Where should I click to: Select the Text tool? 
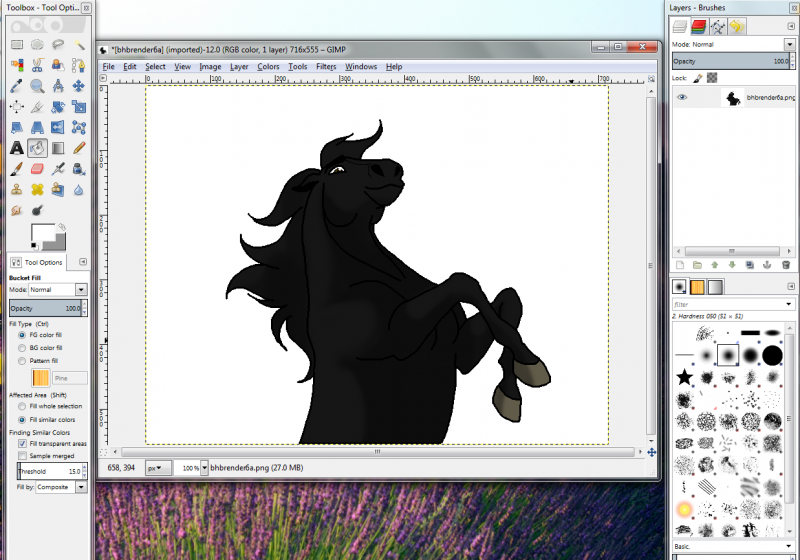pos(17,148)
